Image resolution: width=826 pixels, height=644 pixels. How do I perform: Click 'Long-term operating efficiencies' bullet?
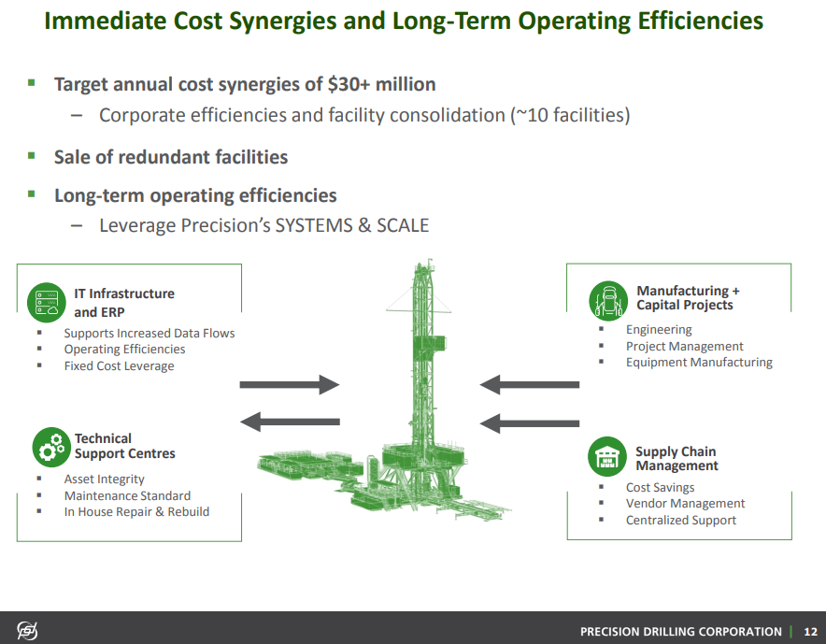[195, 195]
